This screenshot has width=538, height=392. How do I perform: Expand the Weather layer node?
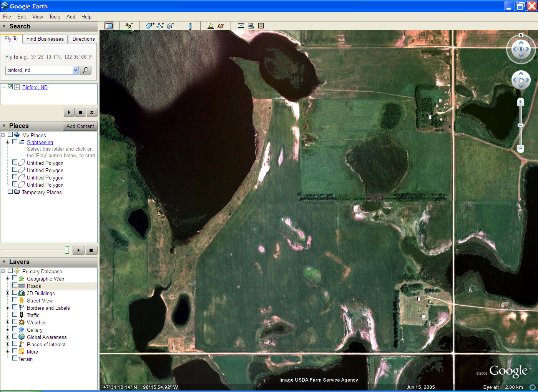point(7,322)
